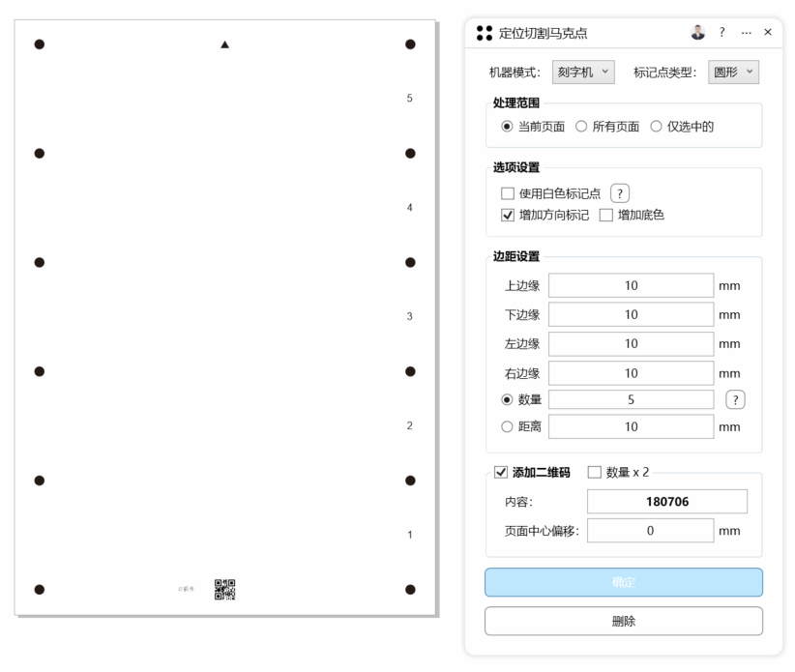Toggle 增加底色 checkbox

pyautogui.click(x=606, y=216)
